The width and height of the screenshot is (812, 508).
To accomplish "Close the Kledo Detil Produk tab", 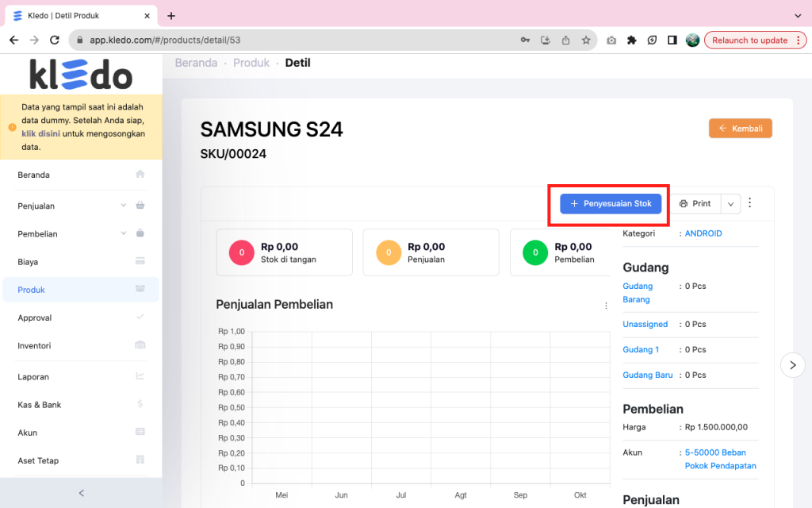I will click(147, 16).
